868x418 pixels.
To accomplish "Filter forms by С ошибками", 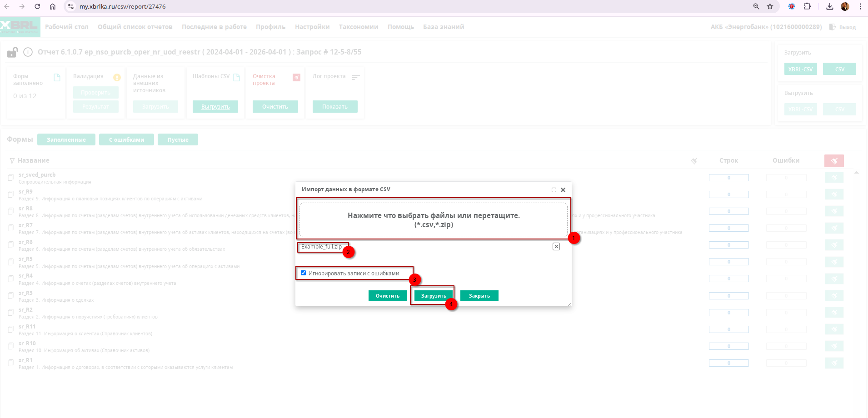I will (x=126, y=140).
